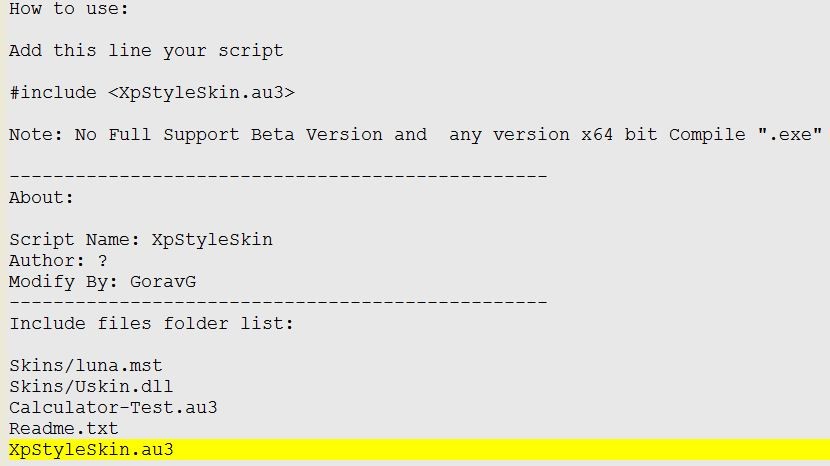Click the 'Modify By:' label
This screenshot has height=466, width=830.
[64, 282]
